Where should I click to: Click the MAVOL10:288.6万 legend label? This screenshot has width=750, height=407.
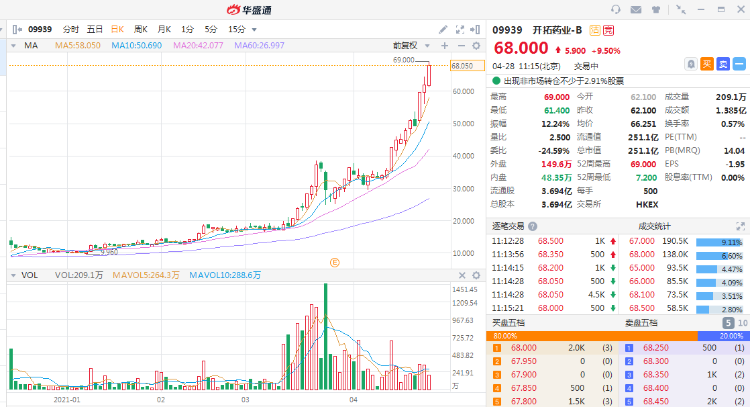point(225,275)
